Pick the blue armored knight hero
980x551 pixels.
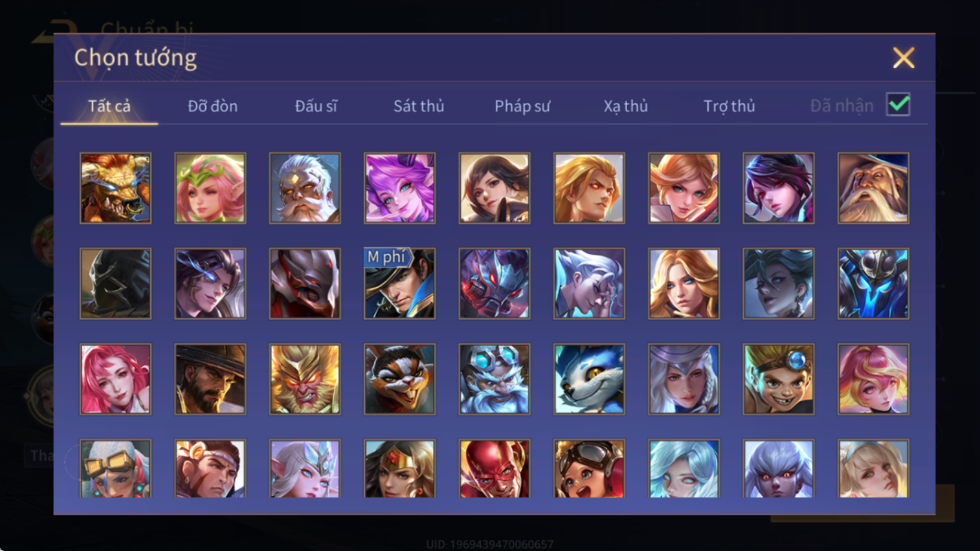pos(873,283)
